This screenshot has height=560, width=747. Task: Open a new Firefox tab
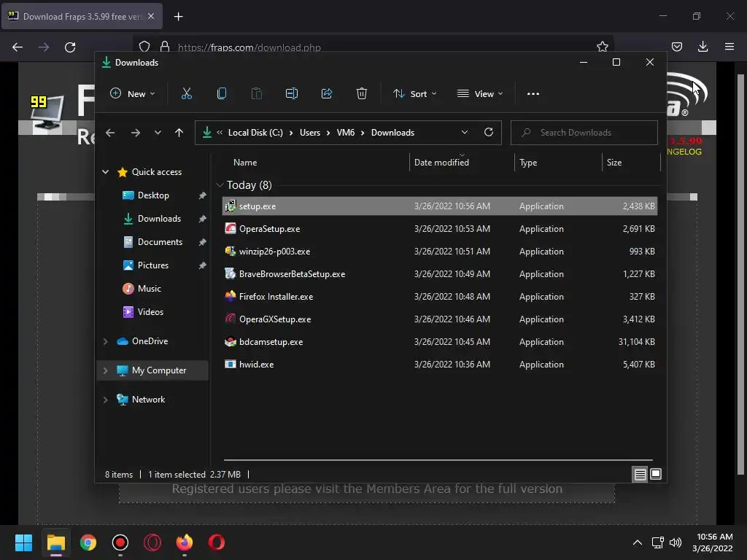(178, 17)
